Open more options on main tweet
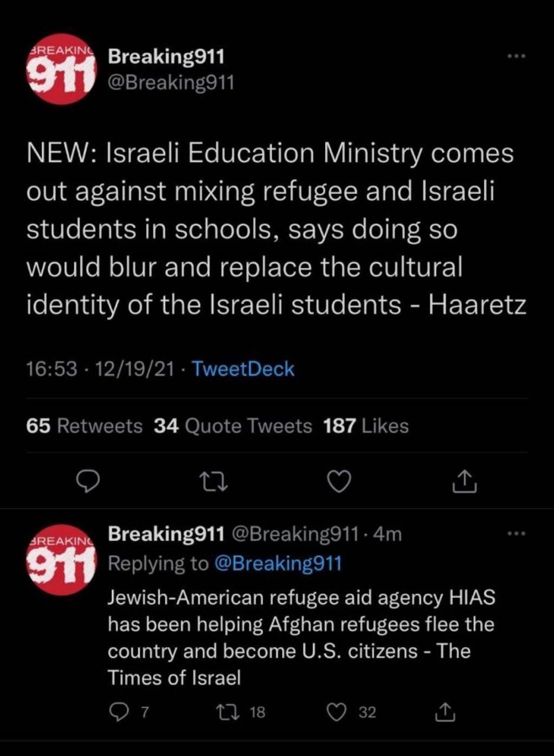 coord(516,57)
